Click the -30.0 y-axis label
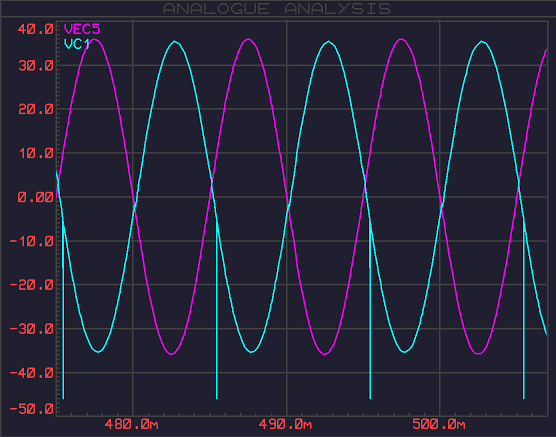 (32, 329)
